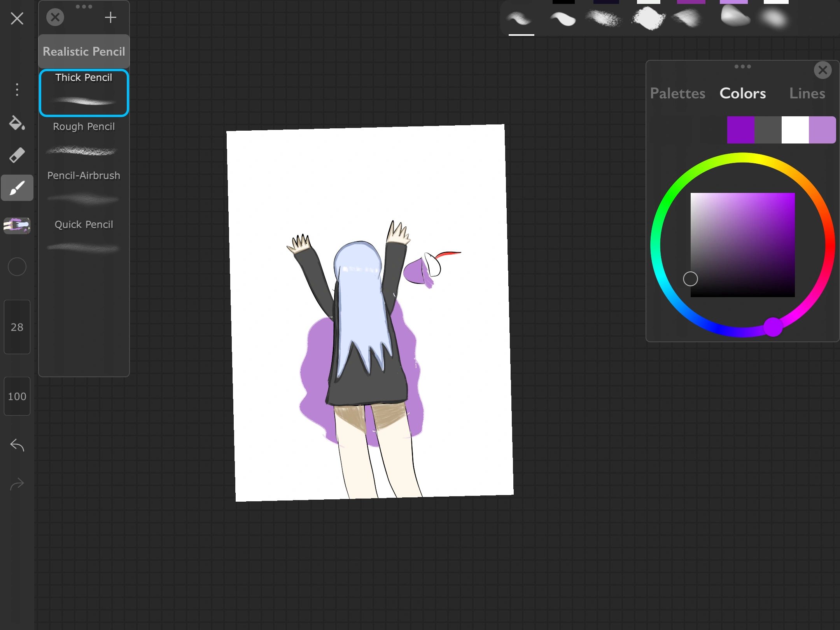The width and height of the screenshot is (840, 630).
Task: Expand the Realistic Pencil brush category
Action: [x=84, y=52]
